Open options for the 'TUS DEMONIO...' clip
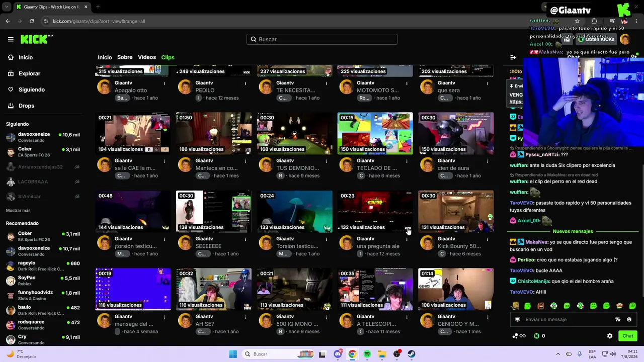 (326, 161)
